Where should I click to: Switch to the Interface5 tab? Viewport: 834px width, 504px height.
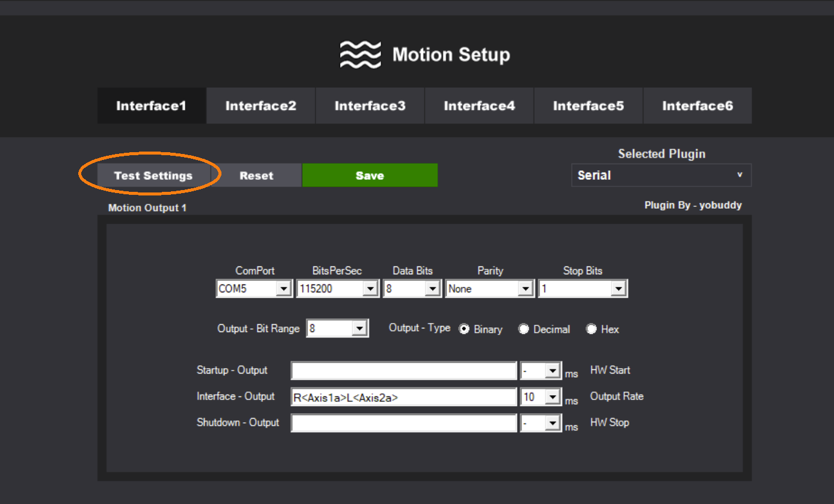[588, 106]
